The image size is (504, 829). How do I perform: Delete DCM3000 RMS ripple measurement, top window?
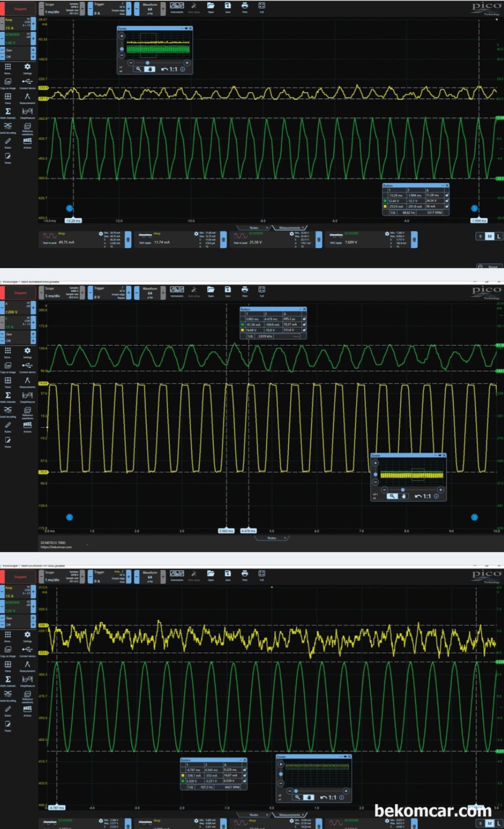point(414,239)
